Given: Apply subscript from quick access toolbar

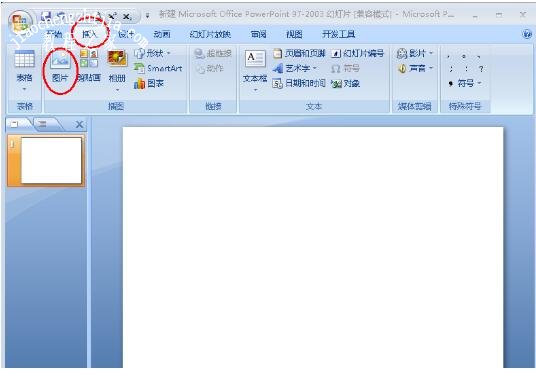Looking at the screenshot, I should [x=127, y=16].
